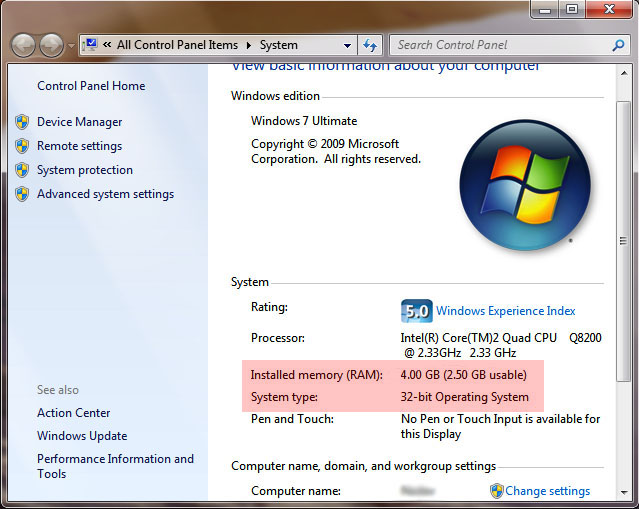Click the Device Manager shield icon
Image resolution: width=639 pixels, height=509 pixels.
(x=22, y=122)
